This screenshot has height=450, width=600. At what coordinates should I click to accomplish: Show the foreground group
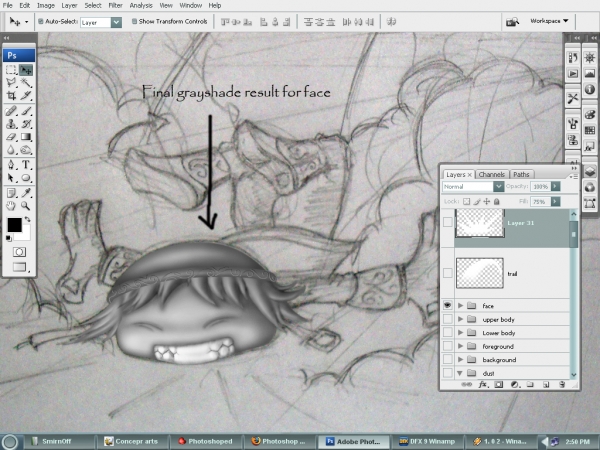447,346
